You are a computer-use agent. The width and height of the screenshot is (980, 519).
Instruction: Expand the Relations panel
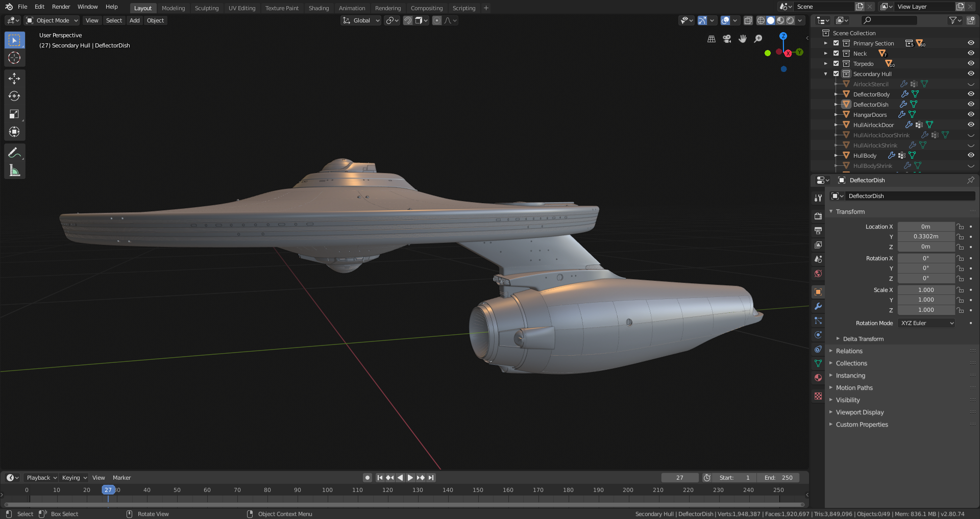(x=849, y=351)
